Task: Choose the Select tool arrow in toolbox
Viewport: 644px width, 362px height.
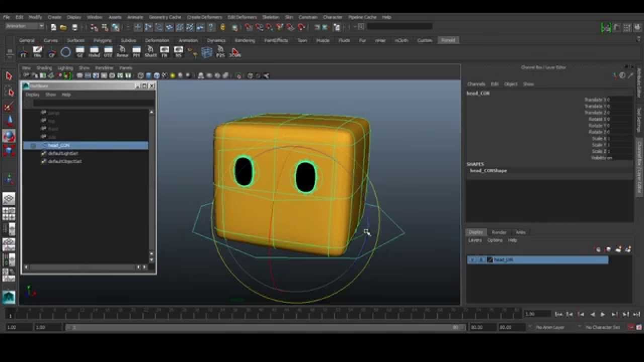Action: [x=9, y=76]
